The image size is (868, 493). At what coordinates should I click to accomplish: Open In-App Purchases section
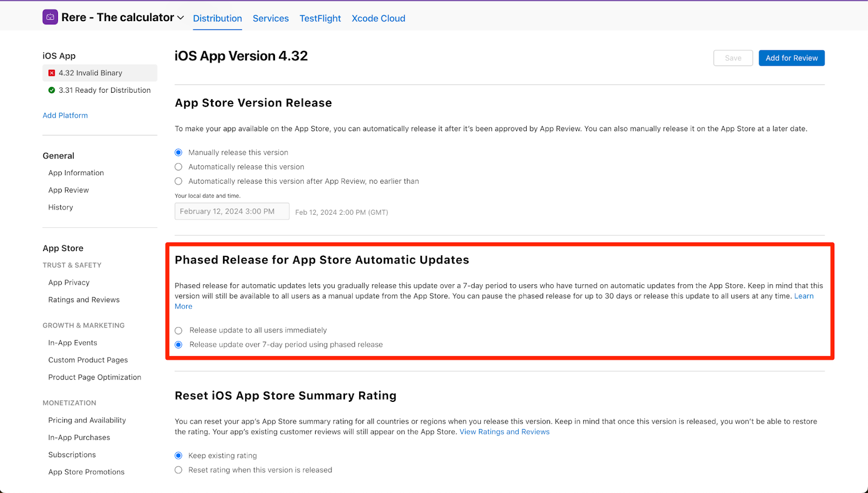click(x=79, y=437)
